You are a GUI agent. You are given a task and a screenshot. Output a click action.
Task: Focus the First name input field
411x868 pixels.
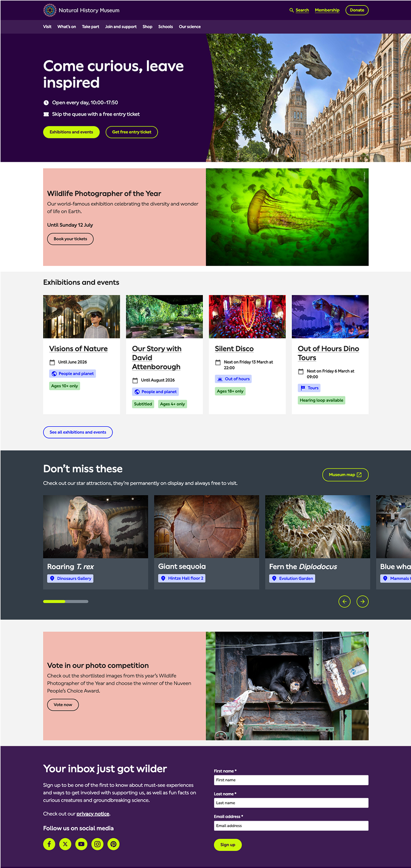coord(291,780)
